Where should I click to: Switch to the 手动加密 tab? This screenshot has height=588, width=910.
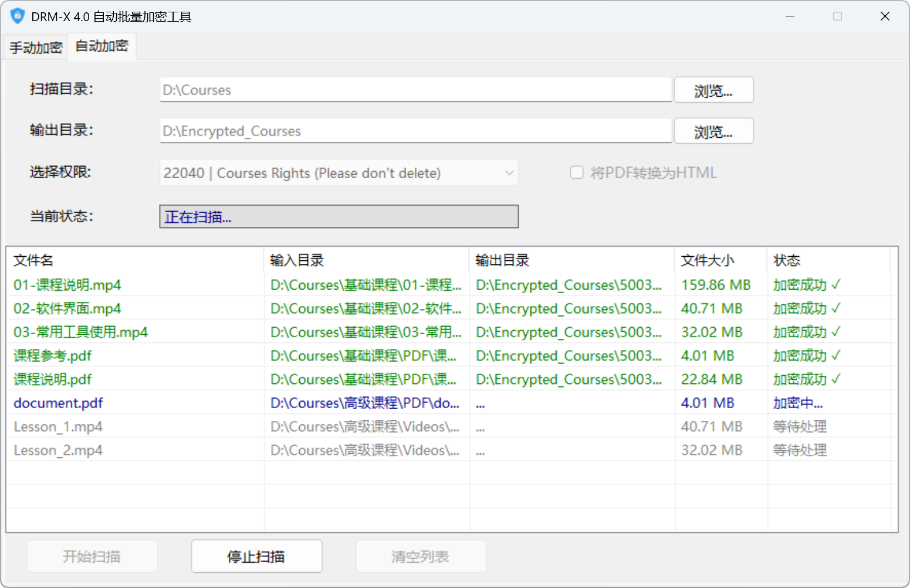(36, 47)
